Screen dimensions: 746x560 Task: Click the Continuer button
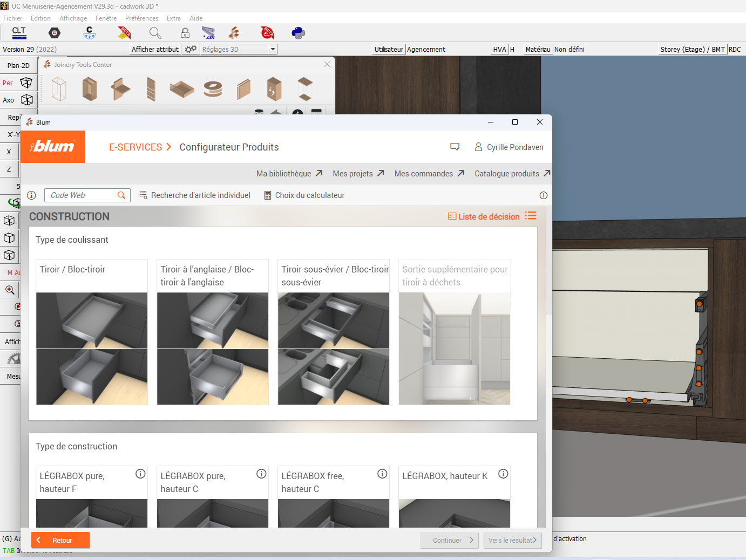point(450,540)
